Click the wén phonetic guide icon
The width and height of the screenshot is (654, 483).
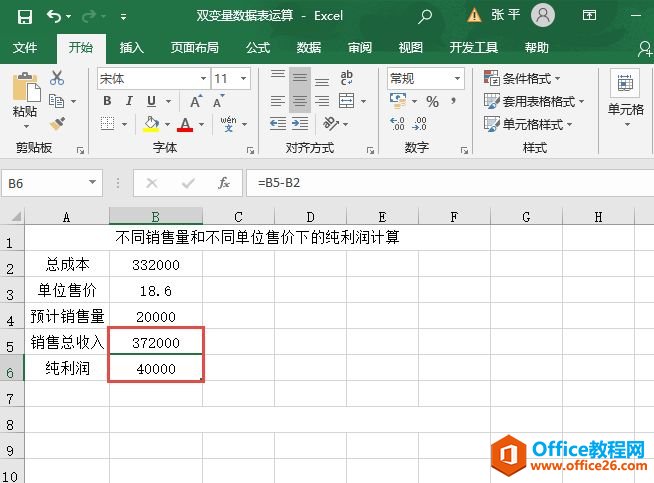[x=228, y=124]
